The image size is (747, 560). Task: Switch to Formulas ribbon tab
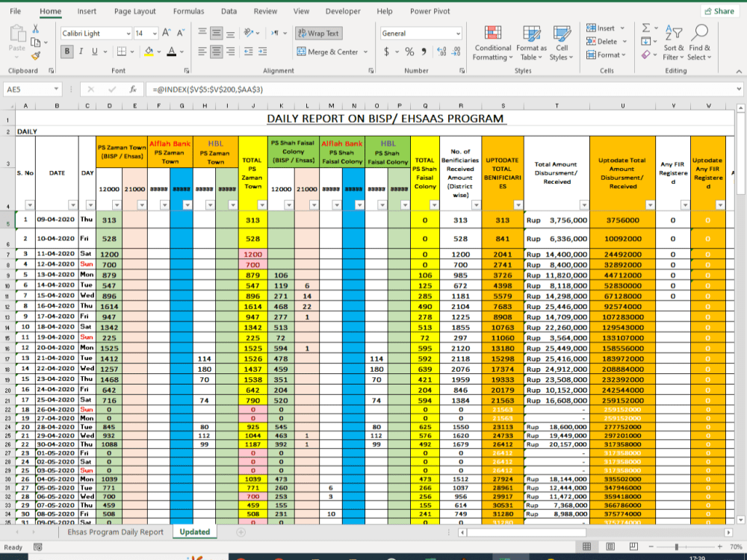(189, 11)
